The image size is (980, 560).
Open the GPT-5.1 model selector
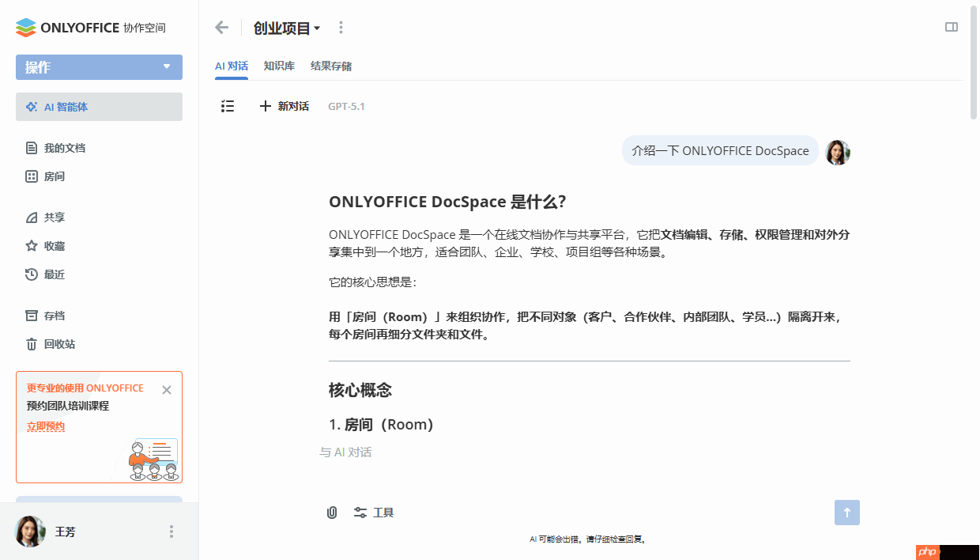[x=345, y=106]
